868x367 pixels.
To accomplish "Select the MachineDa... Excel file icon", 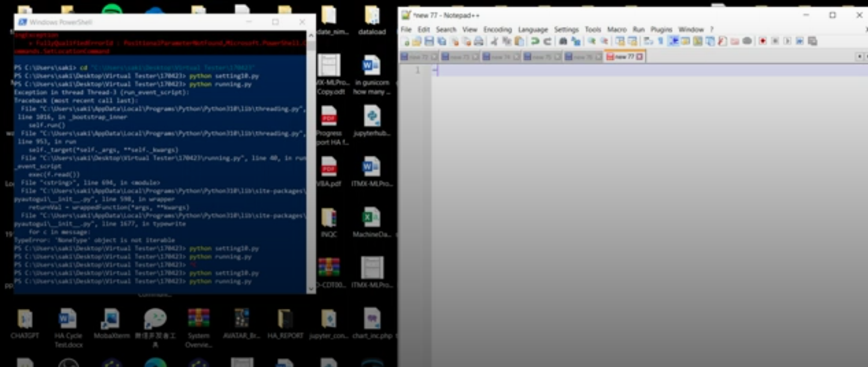I will (x=371, y=223).
